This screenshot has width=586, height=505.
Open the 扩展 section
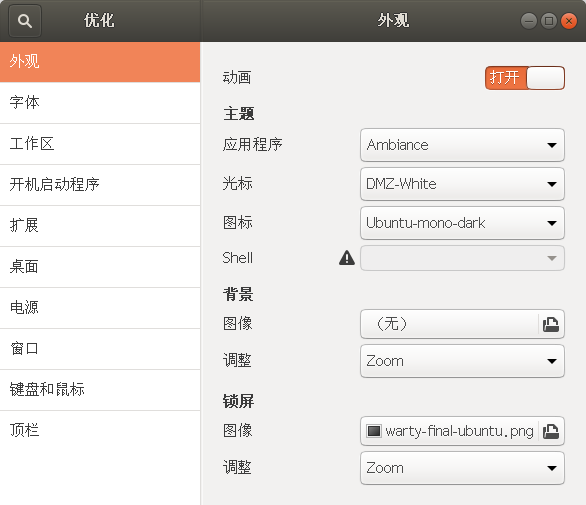(x=100, y=226)
